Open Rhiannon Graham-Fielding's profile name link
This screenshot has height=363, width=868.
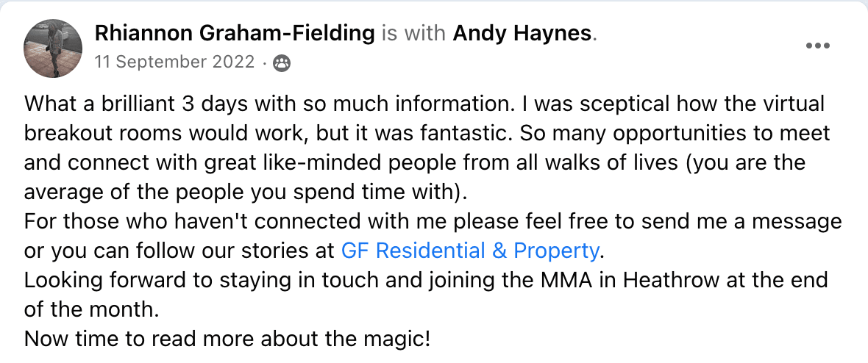(x=235, y=34)
